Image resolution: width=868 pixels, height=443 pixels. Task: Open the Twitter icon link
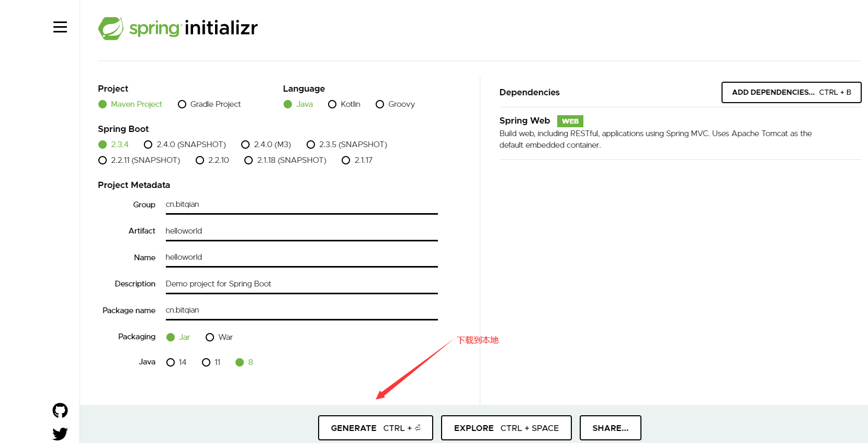click(x=60, y=434)
